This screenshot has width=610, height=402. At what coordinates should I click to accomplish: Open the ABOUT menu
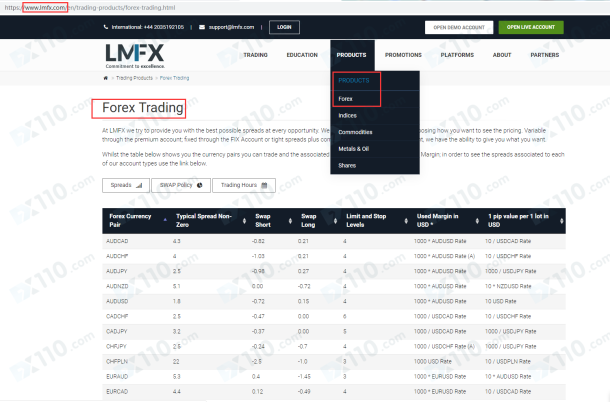tap(502, 55)
